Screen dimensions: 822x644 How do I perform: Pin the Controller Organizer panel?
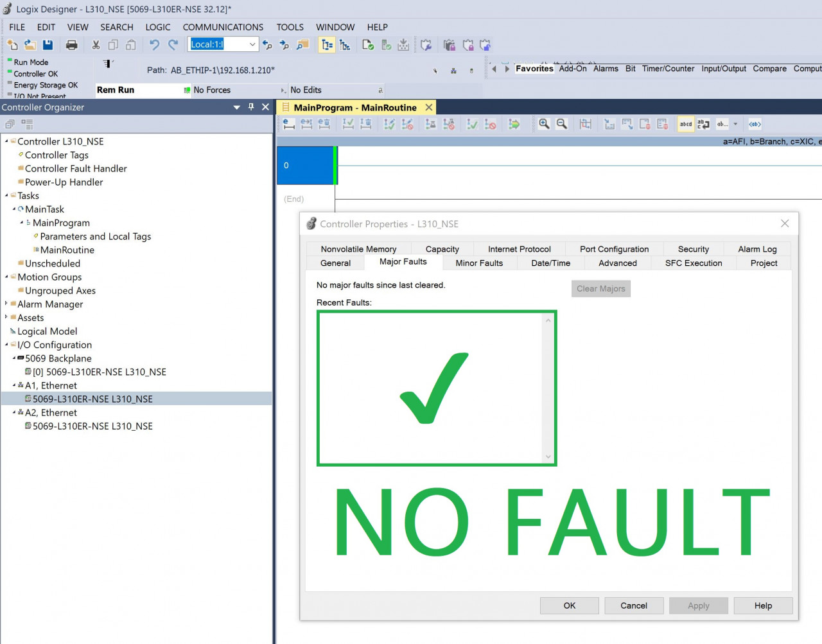pos(251,107)
